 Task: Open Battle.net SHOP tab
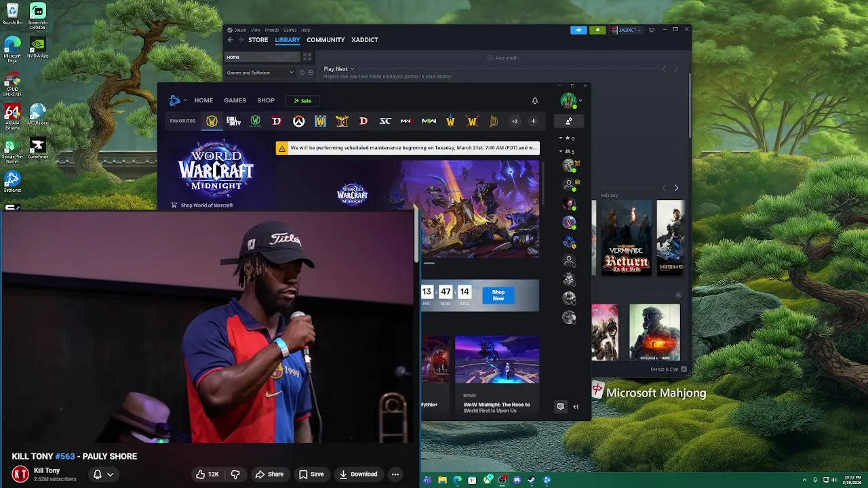(x=266, y=100)
